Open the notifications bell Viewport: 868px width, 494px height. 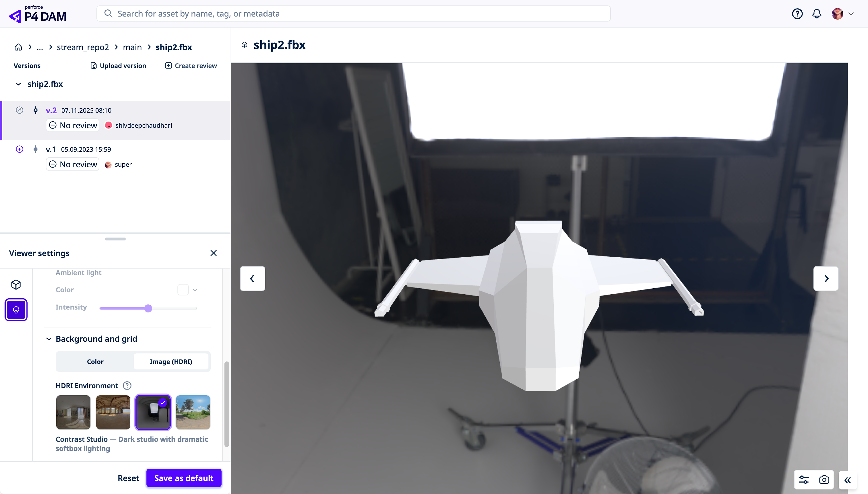(x=817, y=14)
